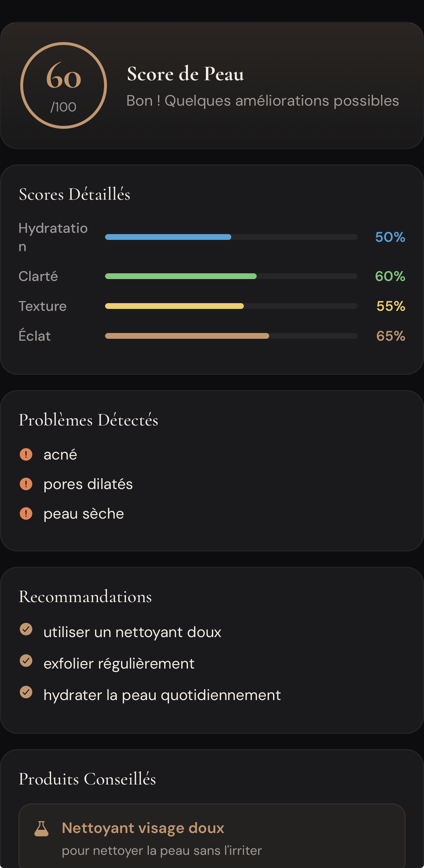Viewport: 424px width, 868px height.
Task: Click the Problèmes Détectés section title
Action: [88, 420]
